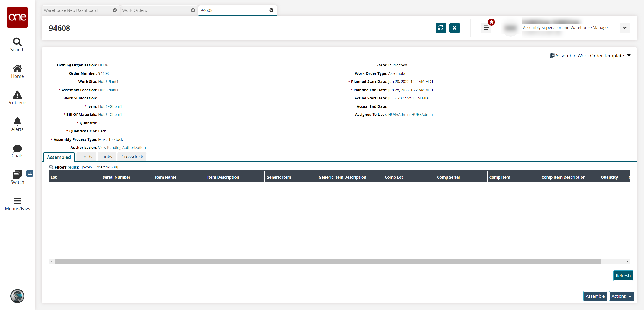Switch to the Crossdock tab
Viewport: 644px width, 310px height.
point(132,157)
